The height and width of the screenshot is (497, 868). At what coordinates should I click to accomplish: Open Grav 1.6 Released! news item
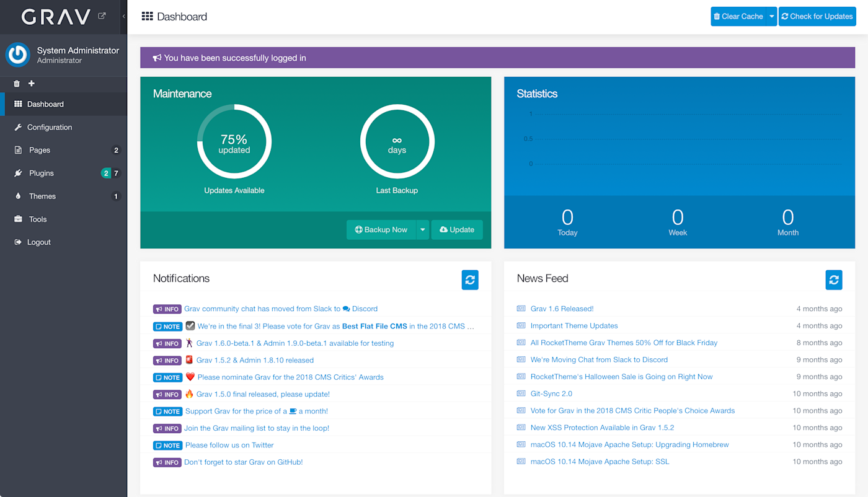click(x=562, y=309)
